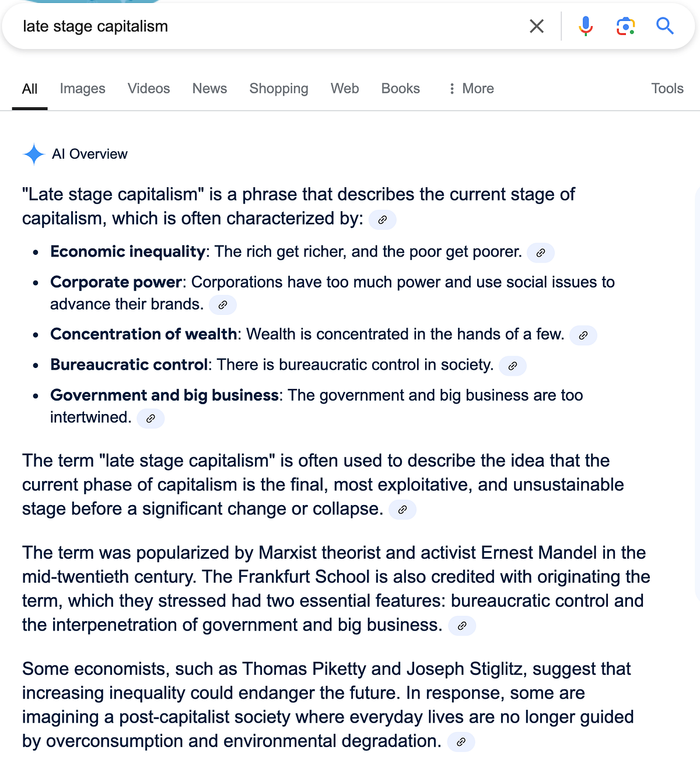Open the citation chip after Bureaucratic control bullet
This screenshot has height=771, width=700.
[512, 366]
